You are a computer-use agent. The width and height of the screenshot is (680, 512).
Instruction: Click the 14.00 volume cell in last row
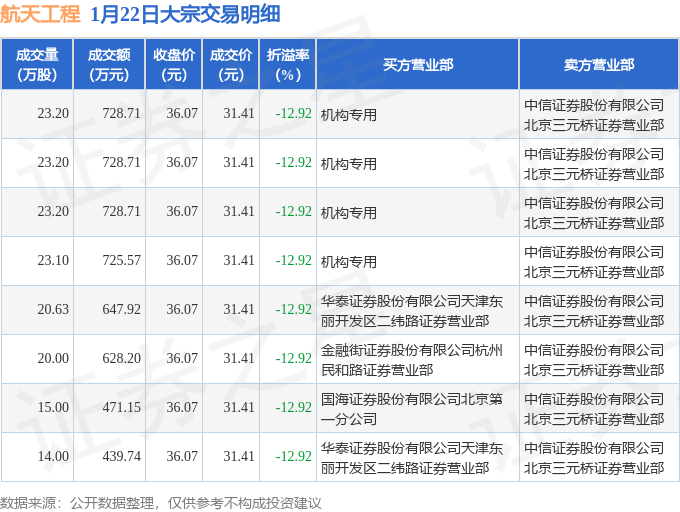37,457
